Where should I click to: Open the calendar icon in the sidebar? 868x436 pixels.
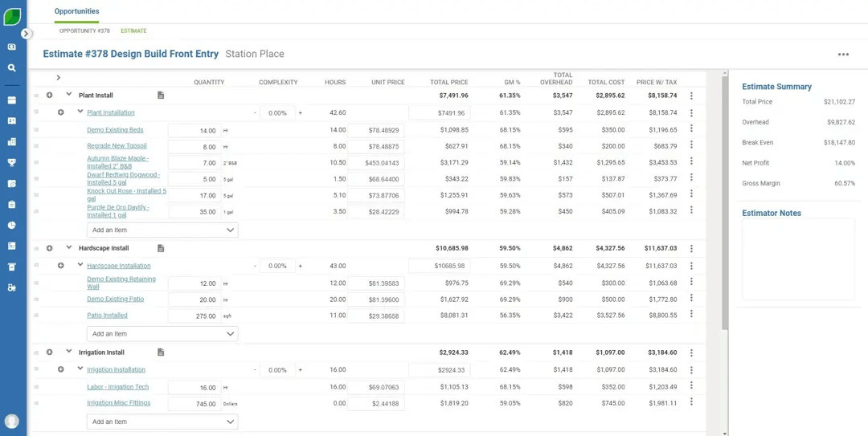[11, 100]
